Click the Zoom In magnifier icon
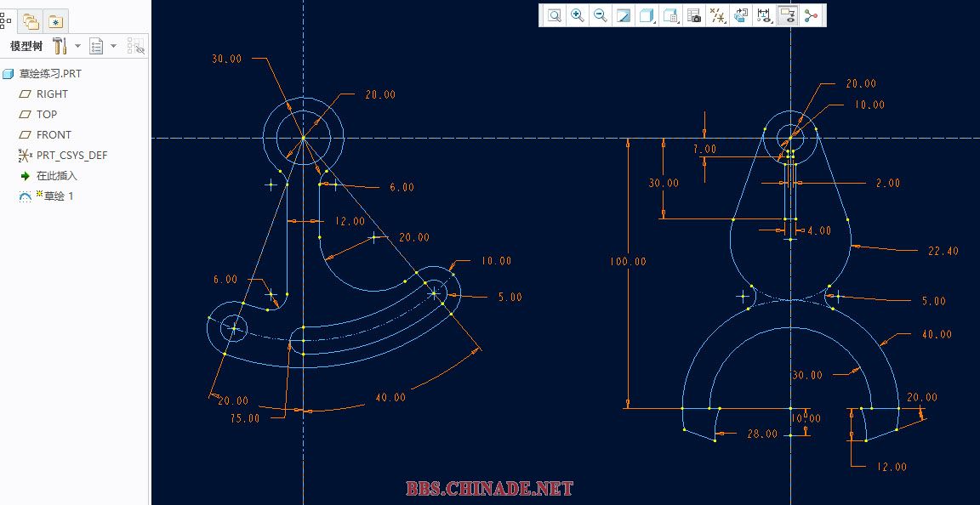The height and width of the screenshot is (505, 980). [578, 15]
